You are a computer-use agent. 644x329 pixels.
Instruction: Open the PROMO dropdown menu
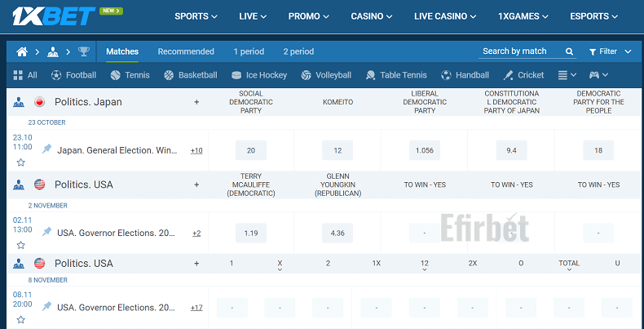point(308,16)
